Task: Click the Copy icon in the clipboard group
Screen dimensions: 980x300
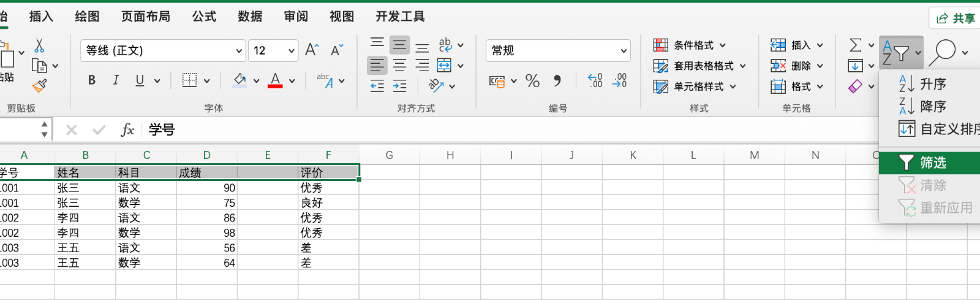Action: [x=40, y=66]
